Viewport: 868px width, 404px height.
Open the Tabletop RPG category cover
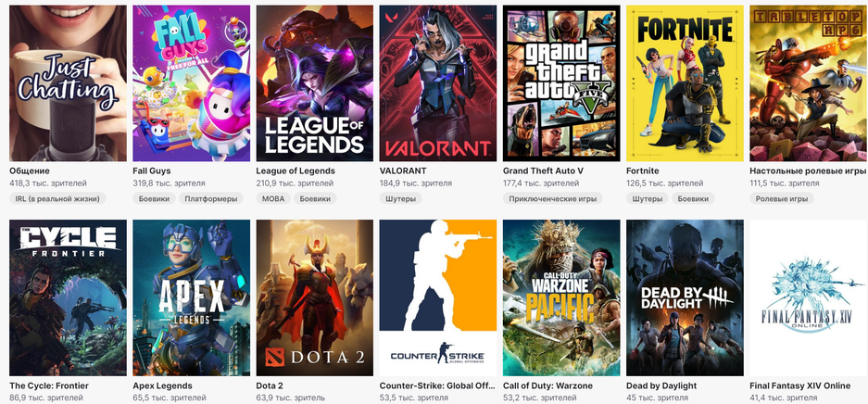coord(808,83)
